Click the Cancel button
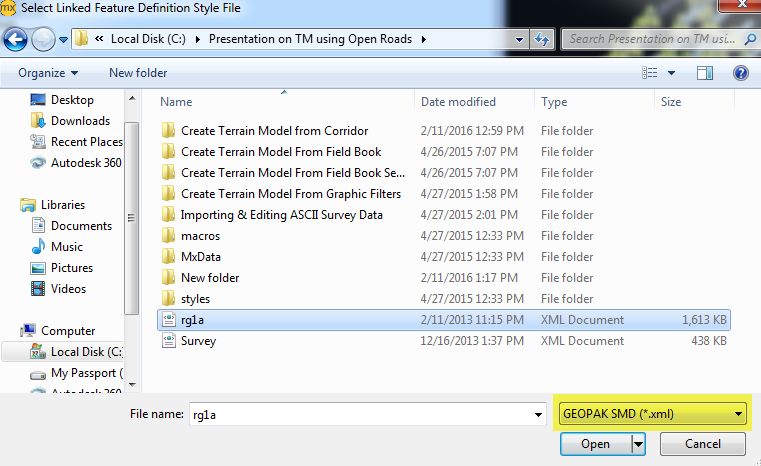Image resolution: width=761 pixels, height=466 pixels. point(702,444)
